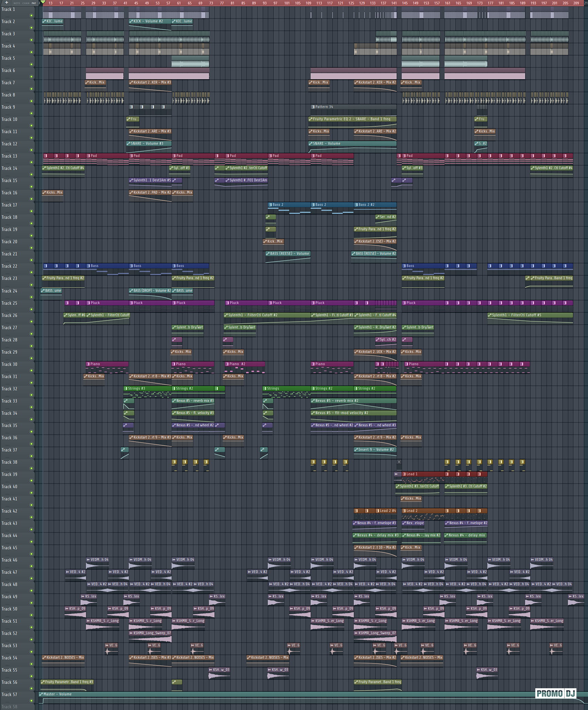The width and height of the screenshot is (588, 710).
Task: Open the Fruity Parametric EQ 2 - SNARE clip menu
Action: coord(311,119)
